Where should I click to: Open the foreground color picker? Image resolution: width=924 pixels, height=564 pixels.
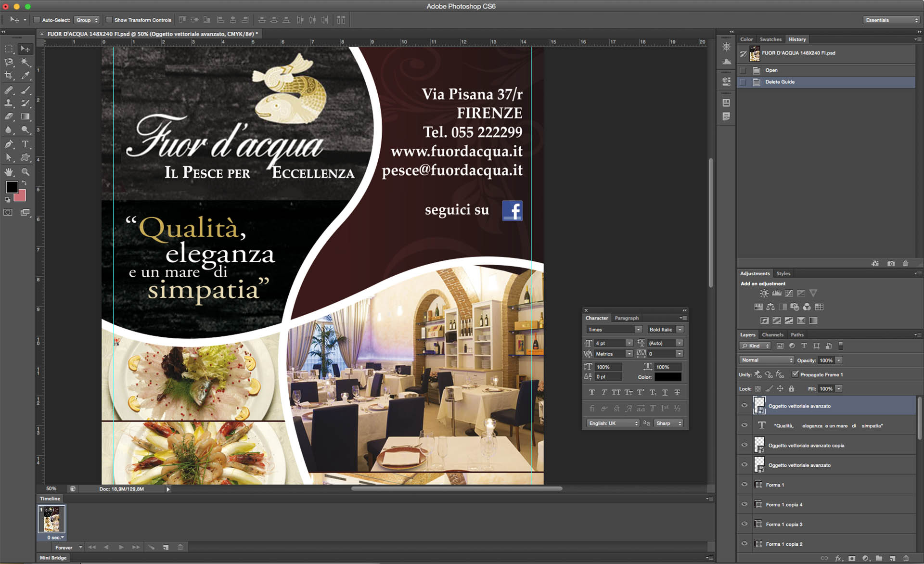point(12,187)
